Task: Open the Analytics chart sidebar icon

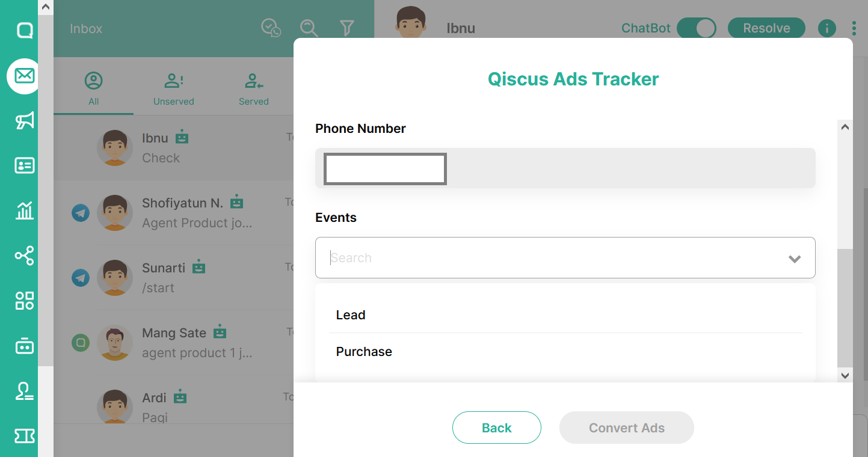Action: click(x=24, y=210)
